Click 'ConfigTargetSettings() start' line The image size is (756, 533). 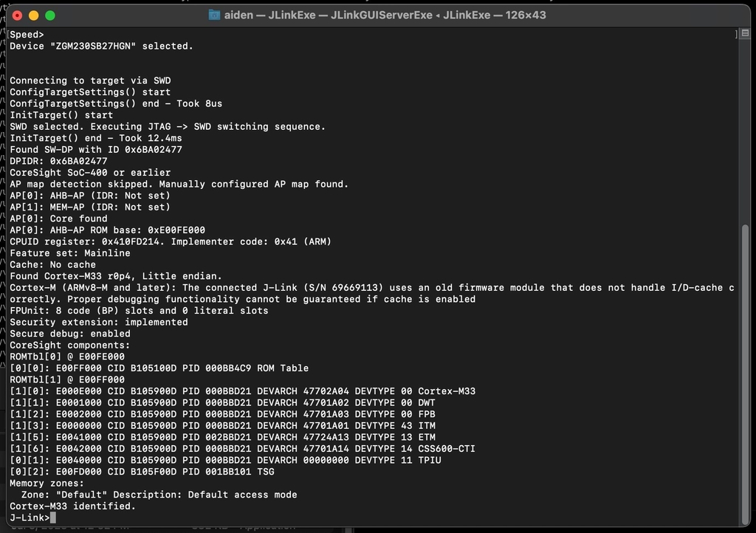tap(90, 92)
